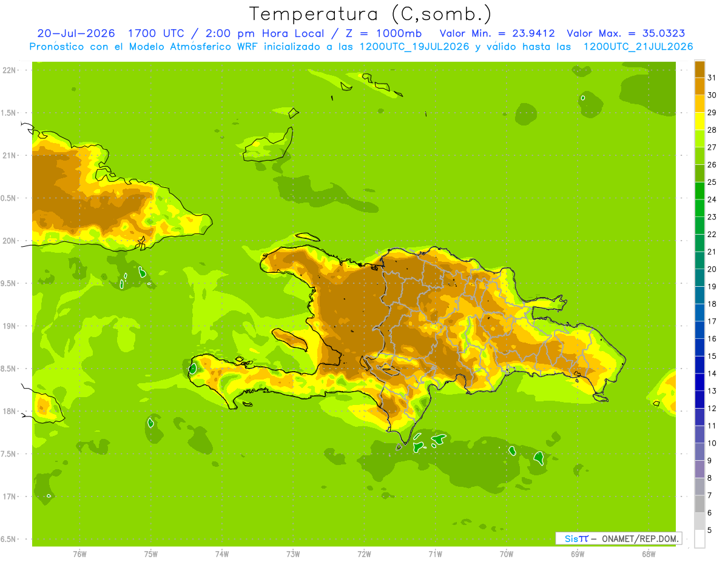Screen dimensions: 728x562
Task: Click the '18' colorbar label
Action: pyautogui.click(x=712, y=304)
